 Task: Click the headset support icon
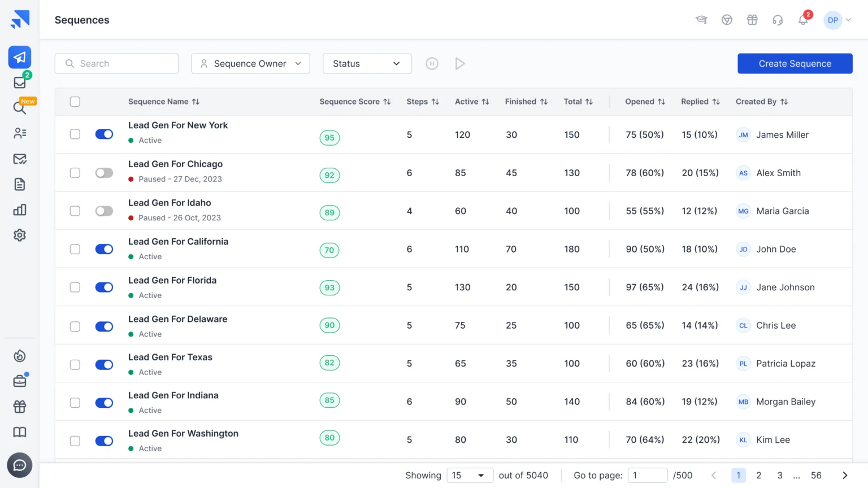pyautogui.click(x=778, y=20)
